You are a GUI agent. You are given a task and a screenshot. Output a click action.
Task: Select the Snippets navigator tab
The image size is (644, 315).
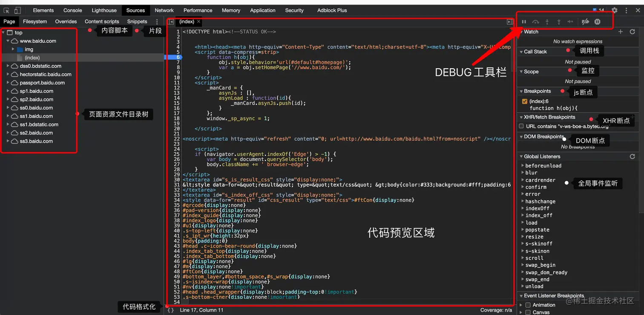point(137,21)
